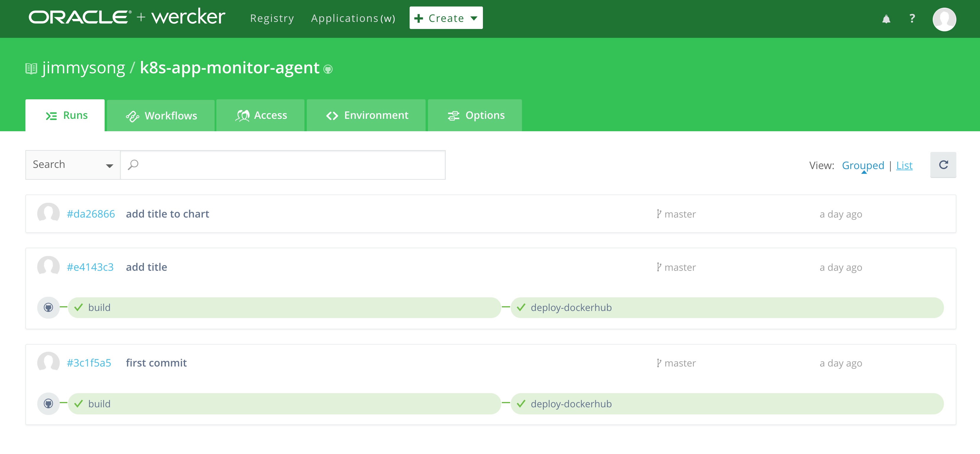Expand the Create dropdown button

coord(446,18)
